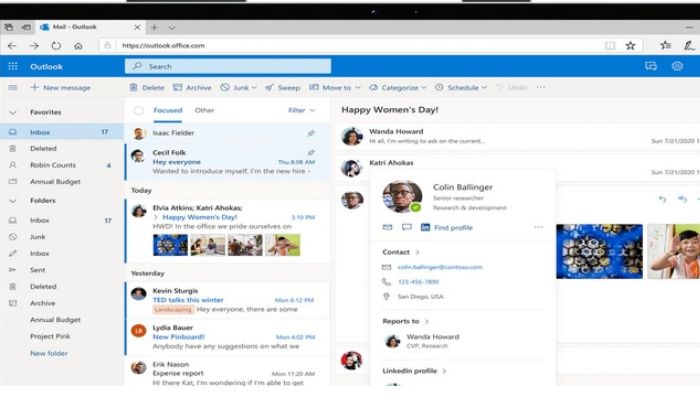Click reply arrow in reading pane
Screen dimensions: 700x400
click(x=662, y=199)
